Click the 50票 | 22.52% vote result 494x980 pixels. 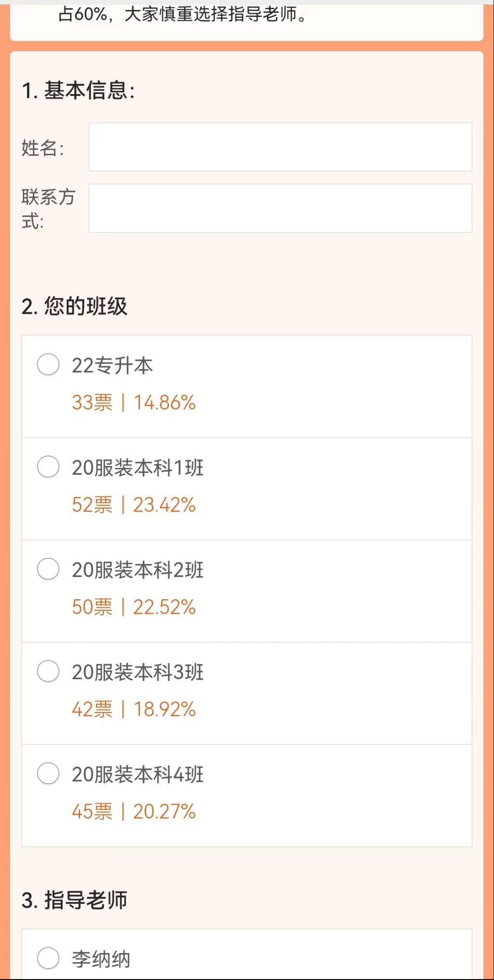pyautogui.click(x=134, y=607)
